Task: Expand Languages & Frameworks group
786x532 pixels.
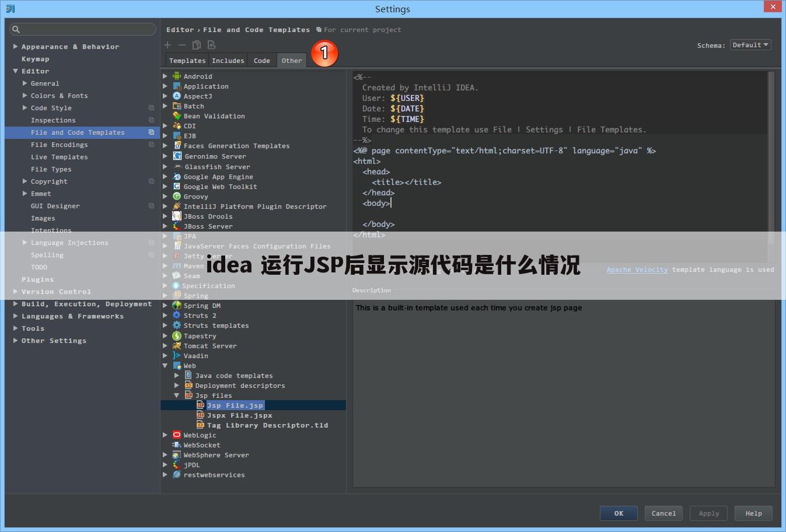Action: tap(16, 316)
